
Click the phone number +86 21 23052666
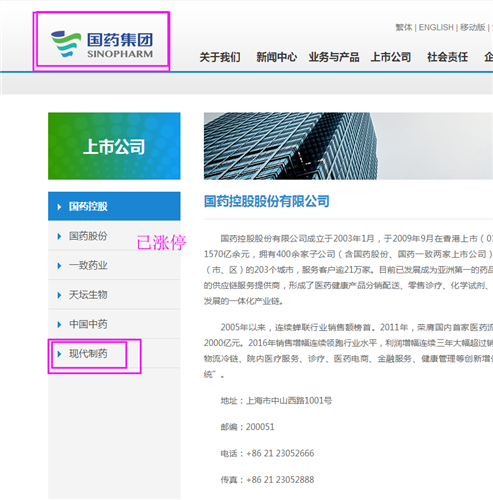(280, 453)
